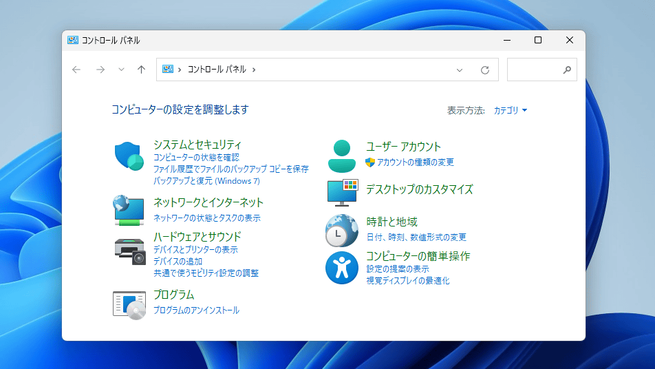This screenshot has height=369, width=655.
Task: Open 日付、時刻、数値形式の変更 link
Action: pyautogui.click(x=416, y=237)
